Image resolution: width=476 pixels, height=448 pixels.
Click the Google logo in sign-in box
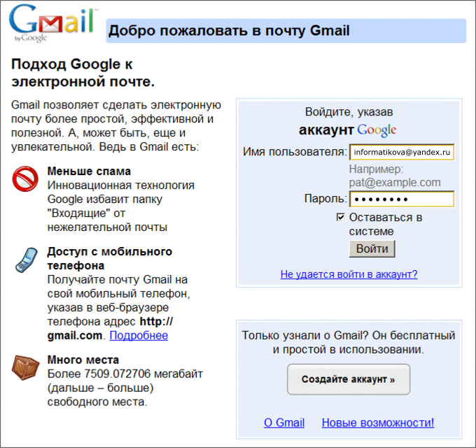pos(377,130)
